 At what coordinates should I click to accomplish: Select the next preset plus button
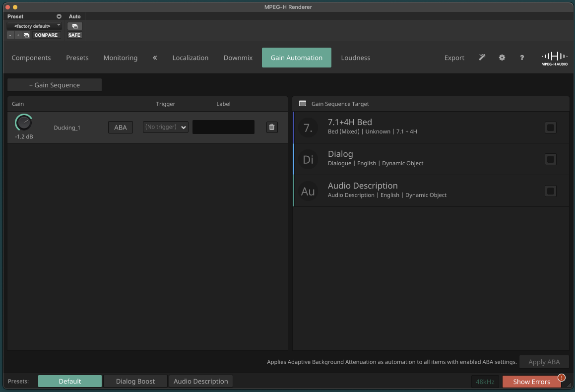click(x=18, y=35)
